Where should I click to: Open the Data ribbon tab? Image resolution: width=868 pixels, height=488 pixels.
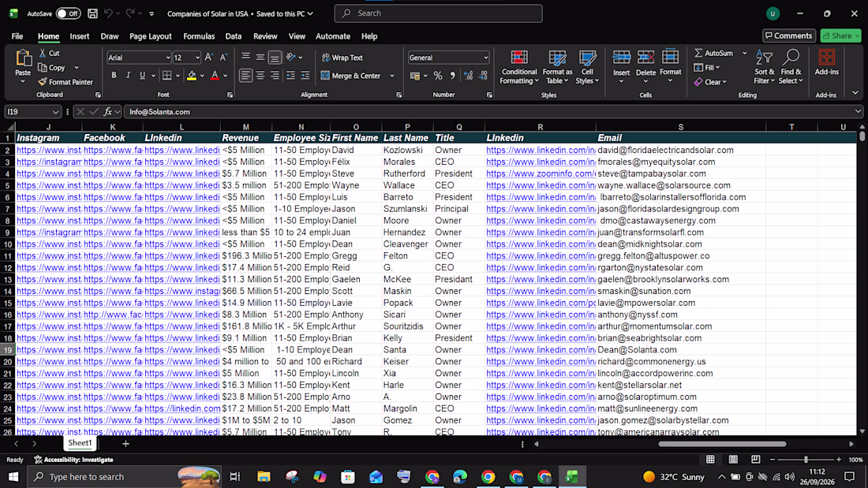tap(233, 36)
